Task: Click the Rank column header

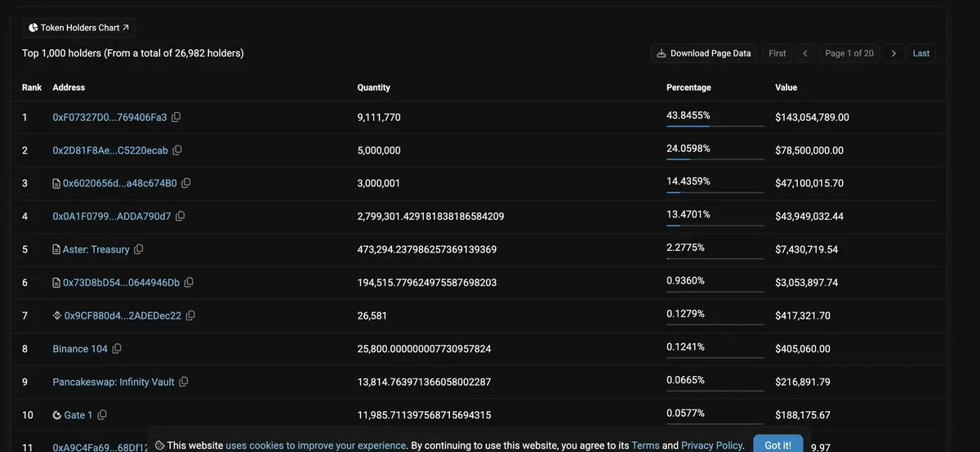Action: click(x=32, y=87)
